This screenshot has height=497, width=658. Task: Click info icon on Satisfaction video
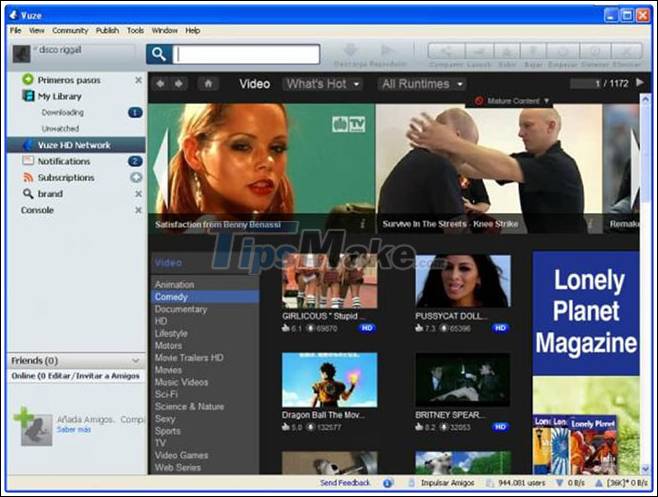(363, 224)
